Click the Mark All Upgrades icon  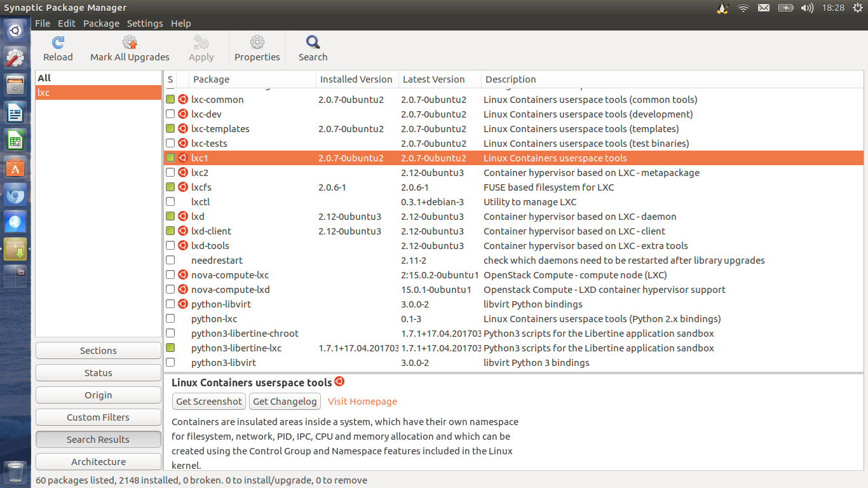130,43
